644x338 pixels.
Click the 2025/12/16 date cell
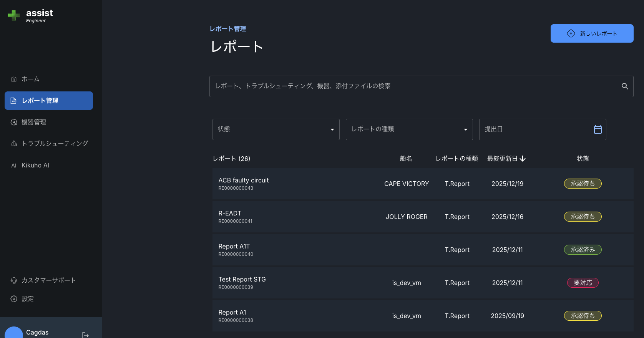pos(508,217)
